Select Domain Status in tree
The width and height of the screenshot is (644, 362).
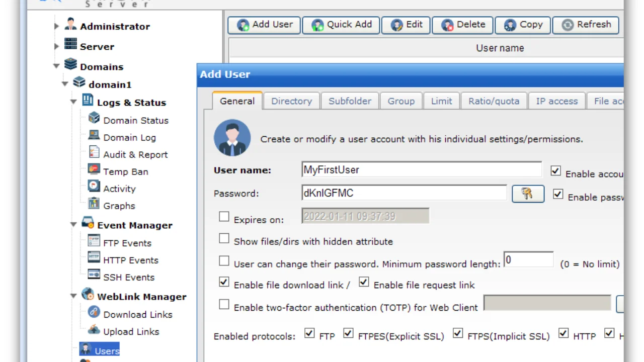(x=136, y=120)
